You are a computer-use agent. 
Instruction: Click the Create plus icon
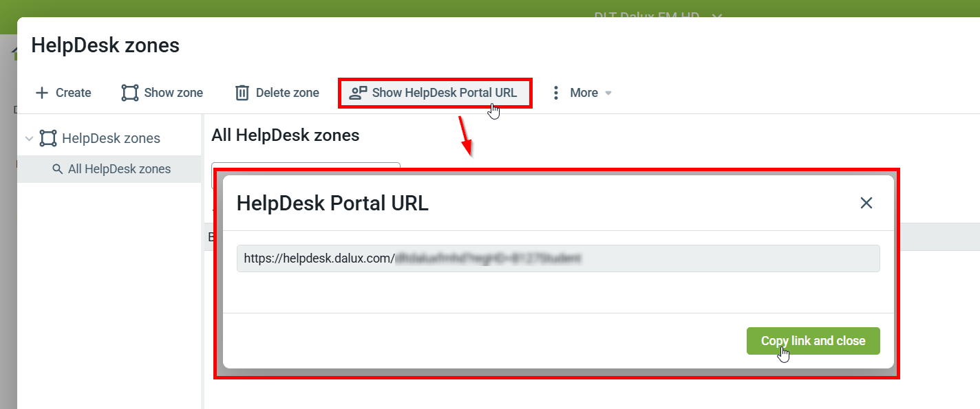coord(42,93)
